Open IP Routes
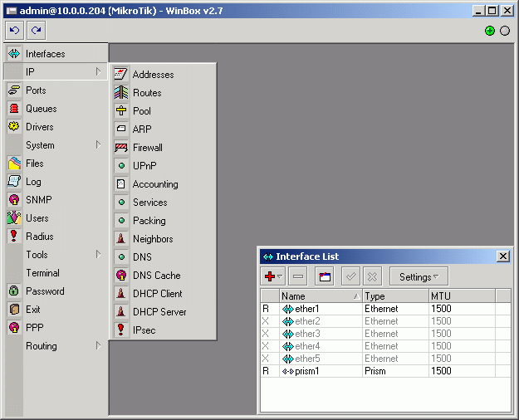 pos(163,93)
